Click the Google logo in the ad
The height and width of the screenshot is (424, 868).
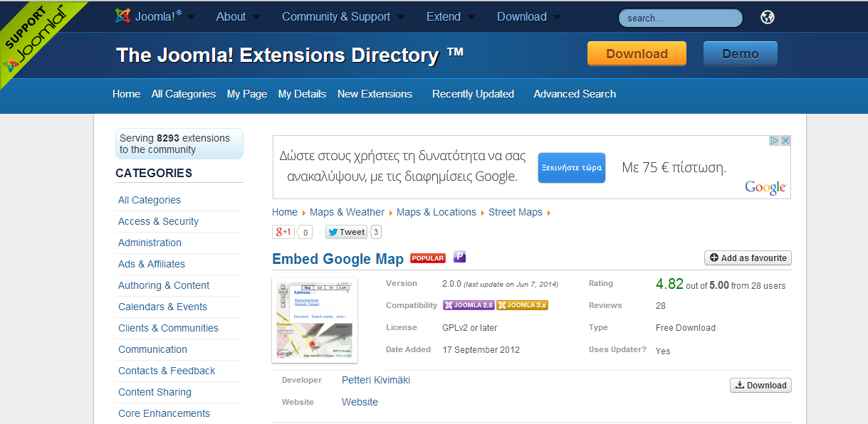[765, 187]
